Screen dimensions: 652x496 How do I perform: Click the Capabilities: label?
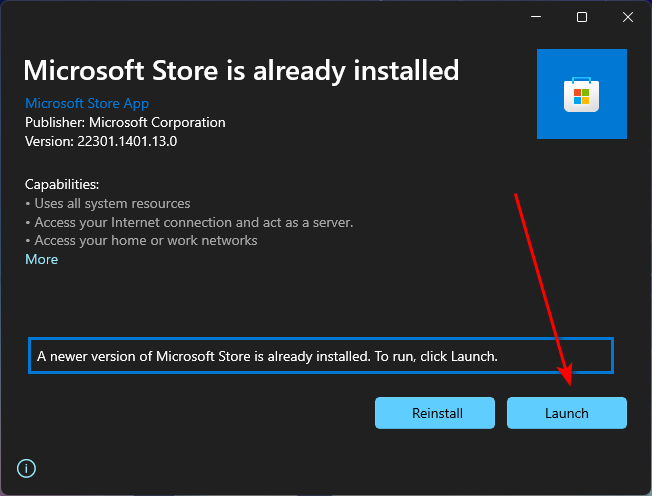(x=62, y=184)
